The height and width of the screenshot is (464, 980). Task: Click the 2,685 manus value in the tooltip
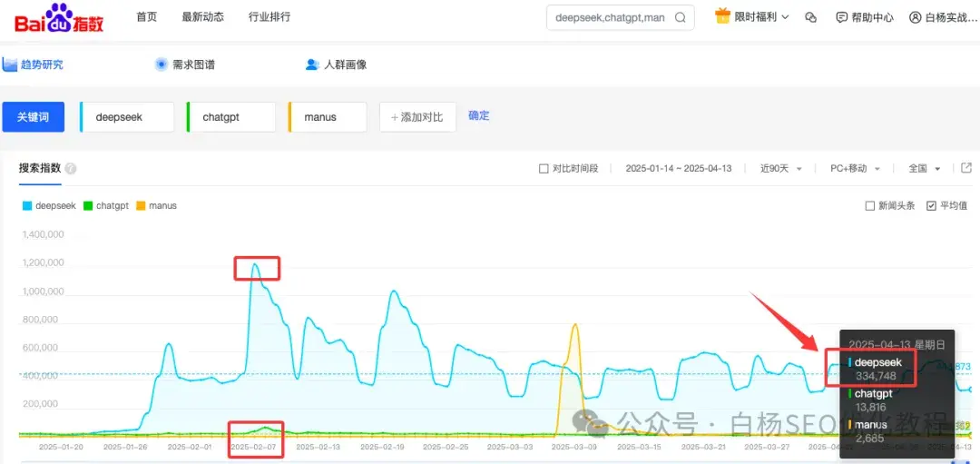(868, 439)
